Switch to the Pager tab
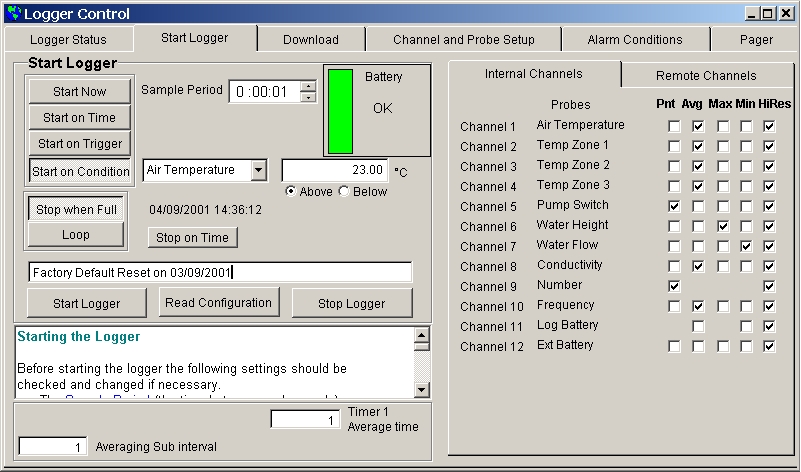Image resolution: width=801 pixels, height=472 pixels. (x=756, y=40)
